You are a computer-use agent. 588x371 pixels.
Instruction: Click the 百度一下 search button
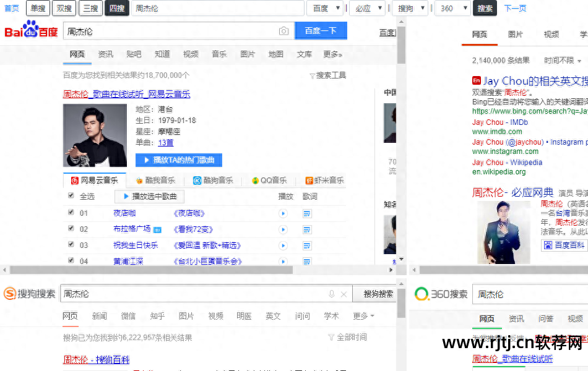pyautogui.click(x=321, y=31)
